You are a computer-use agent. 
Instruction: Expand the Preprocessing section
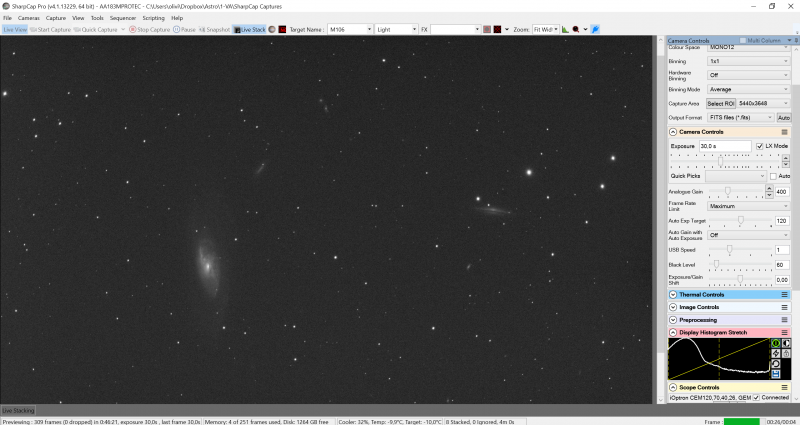click(x=673, y=320)
